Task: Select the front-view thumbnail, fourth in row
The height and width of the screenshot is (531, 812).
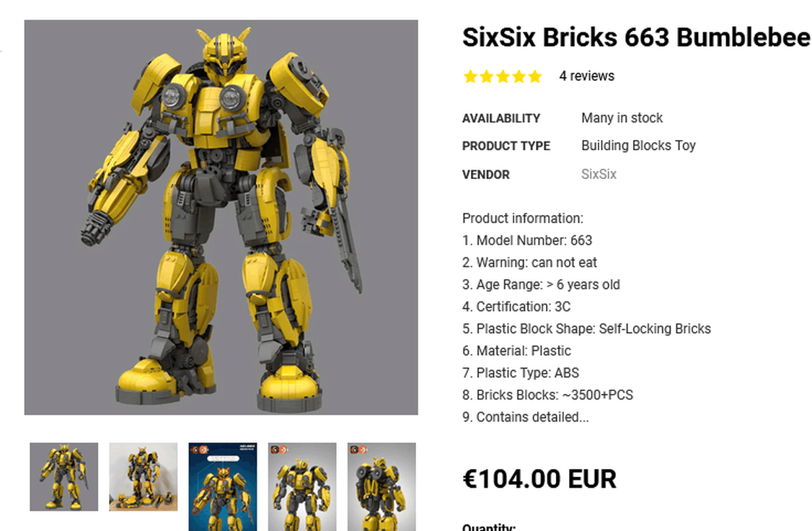Action: [x=302, y=487]
